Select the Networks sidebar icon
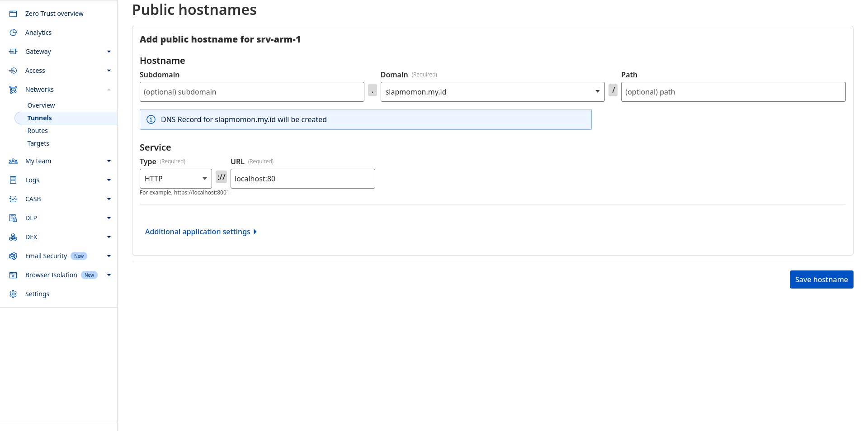The height and width of the screenshot is (431, 868). pos(13,89)
